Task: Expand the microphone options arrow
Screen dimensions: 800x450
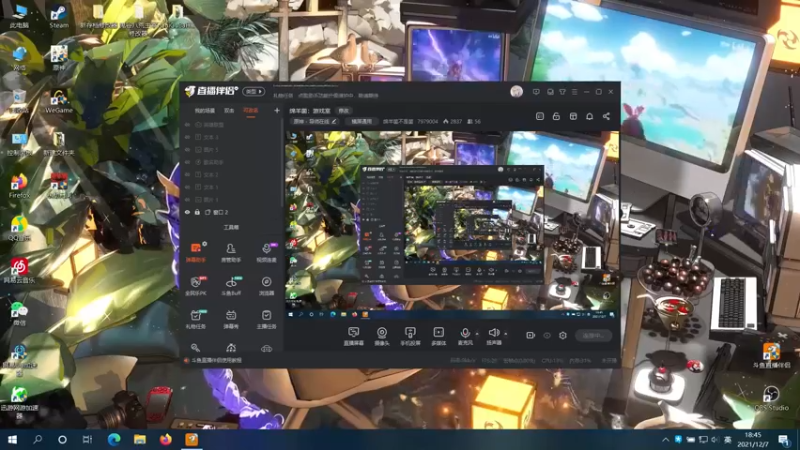Action: pyautogui.click(x=477, y=334)
